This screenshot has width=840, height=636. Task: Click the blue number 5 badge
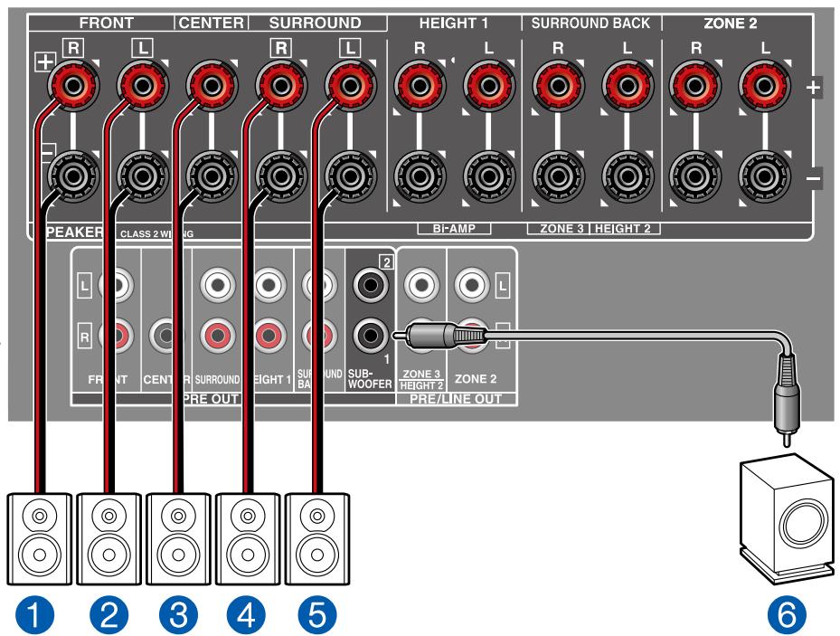[x=317, y=614]
